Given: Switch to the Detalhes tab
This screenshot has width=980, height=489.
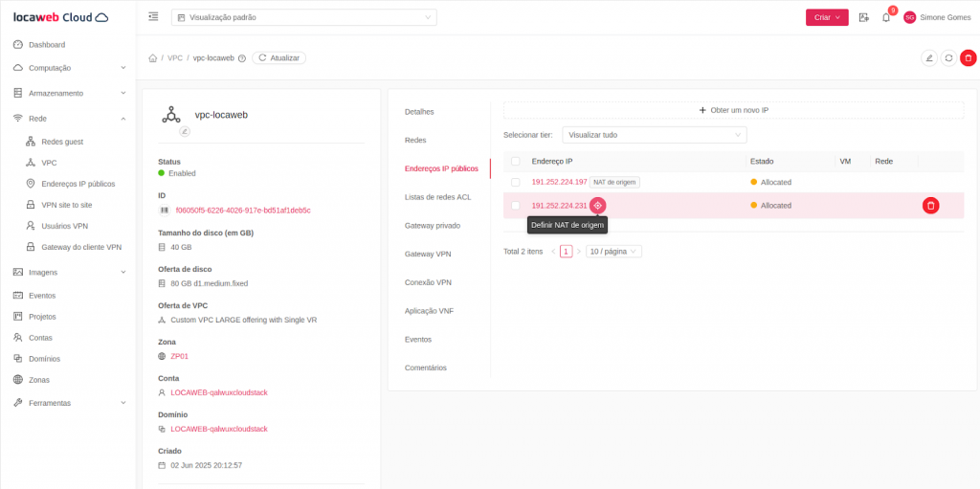Looking at the screenshot, I should pos(419,112).
